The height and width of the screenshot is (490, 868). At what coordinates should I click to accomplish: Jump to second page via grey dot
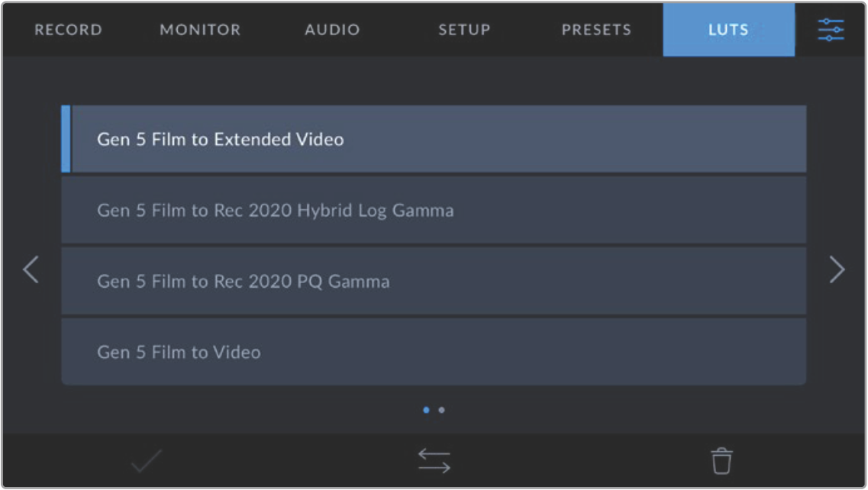[x=442, y=411]
